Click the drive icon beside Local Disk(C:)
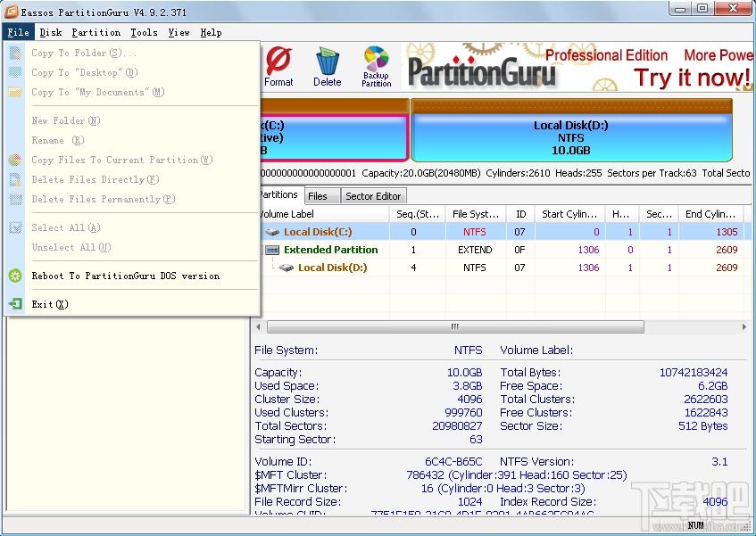 tap(272, 232)
